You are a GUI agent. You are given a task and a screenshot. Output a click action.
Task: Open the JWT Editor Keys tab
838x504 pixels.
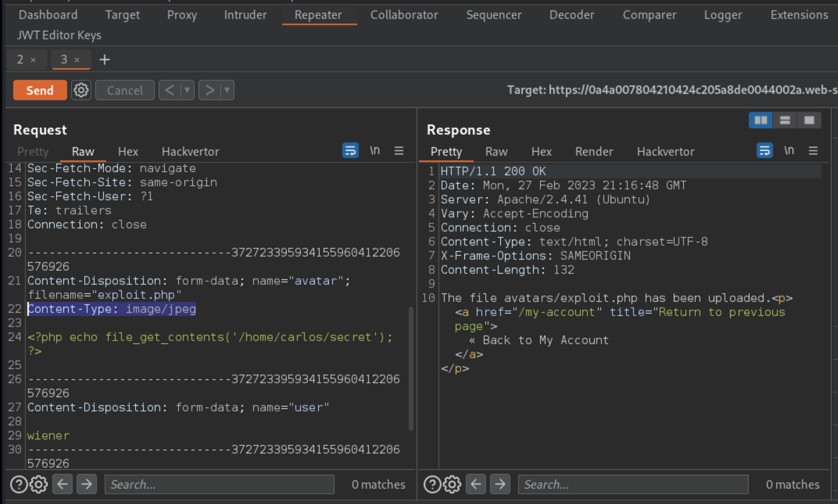(59, 35)
